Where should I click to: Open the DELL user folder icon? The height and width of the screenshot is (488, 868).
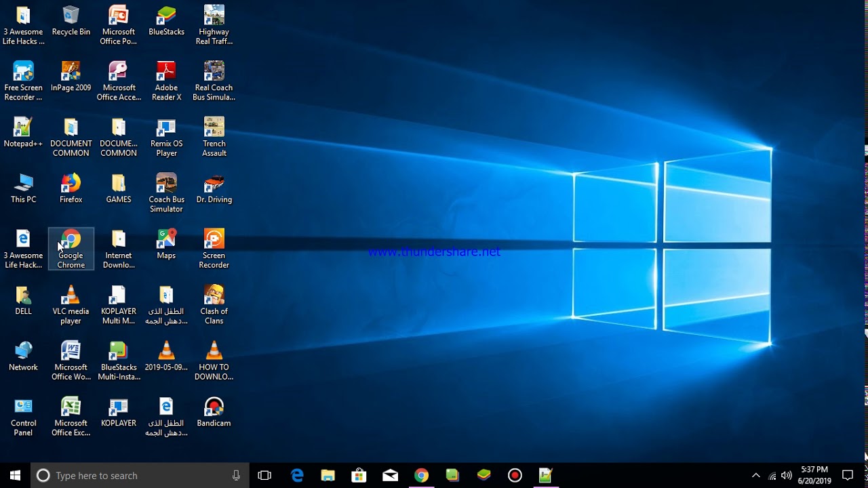23,302
